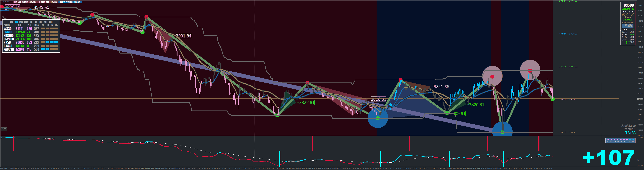Click the NEW YORK session clock
Viewport: 644px width, 170px height.
70,2
